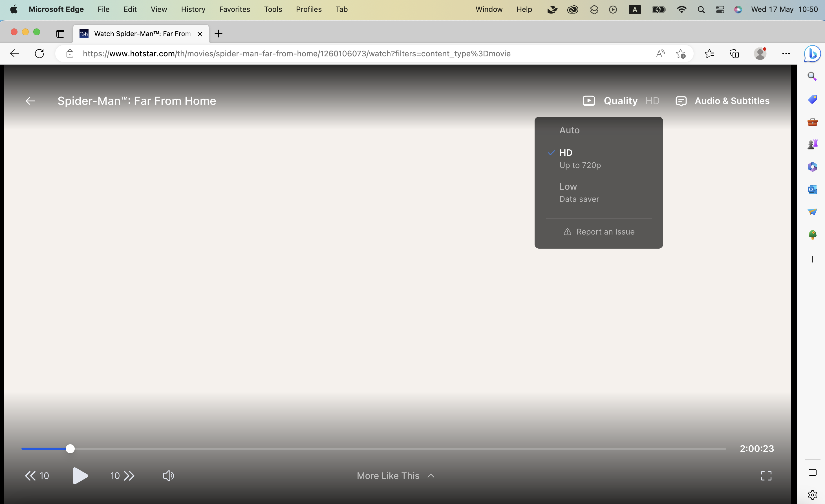Enter fullscreen mode on the player
Viewport: 825px width, 504px height.
pos(766,476)
